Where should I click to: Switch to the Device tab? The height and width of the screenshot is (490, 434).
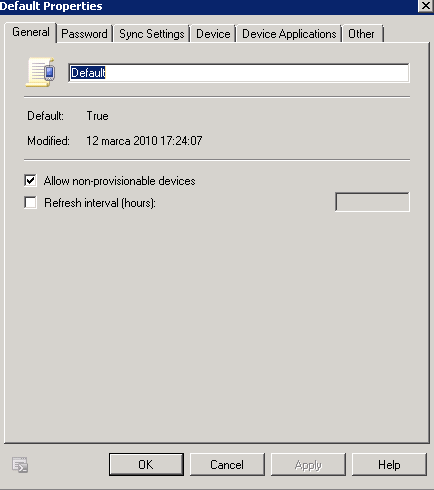[213, 34]
